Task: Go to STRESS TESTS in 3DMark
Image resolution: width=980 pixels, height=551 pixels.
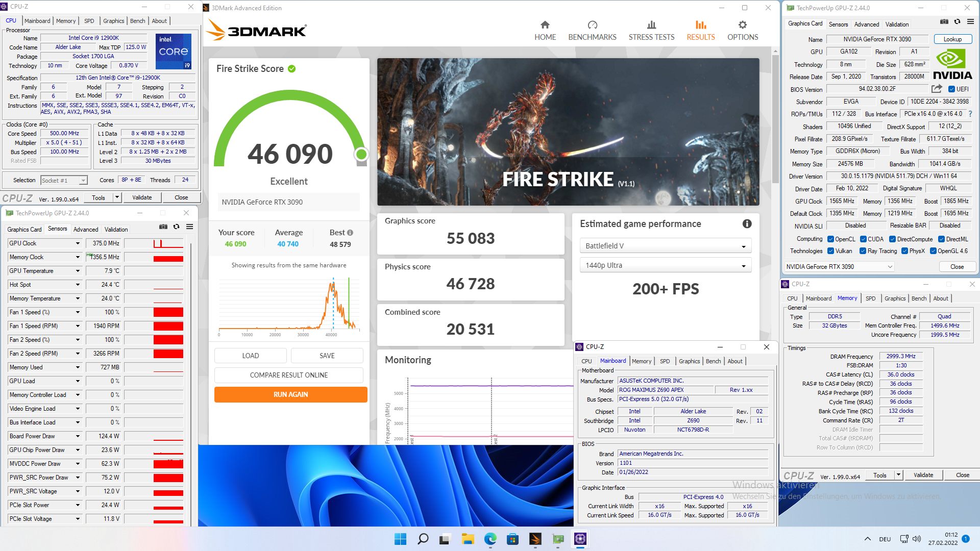Action: [x=651, y=31]
